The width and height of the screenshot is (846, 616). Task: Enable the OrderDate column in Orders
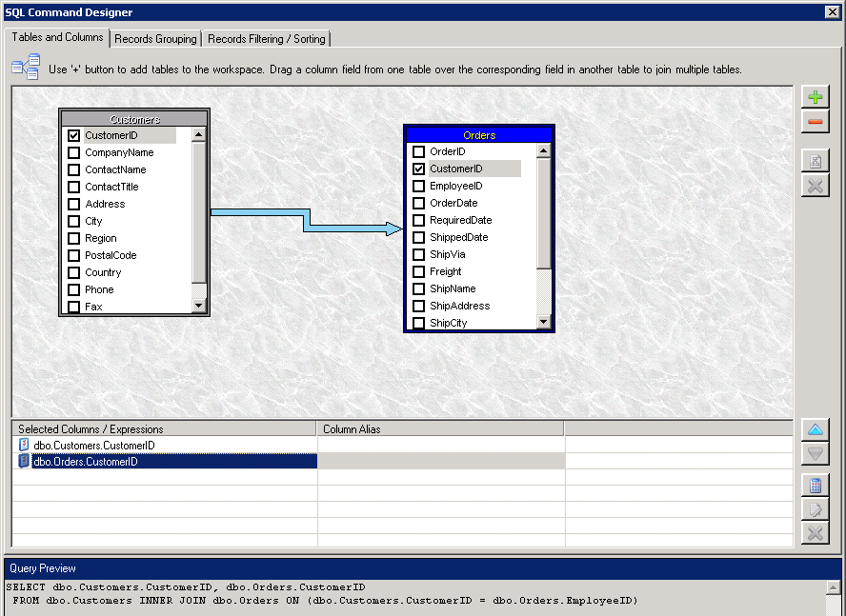click(x=419, y=203)
